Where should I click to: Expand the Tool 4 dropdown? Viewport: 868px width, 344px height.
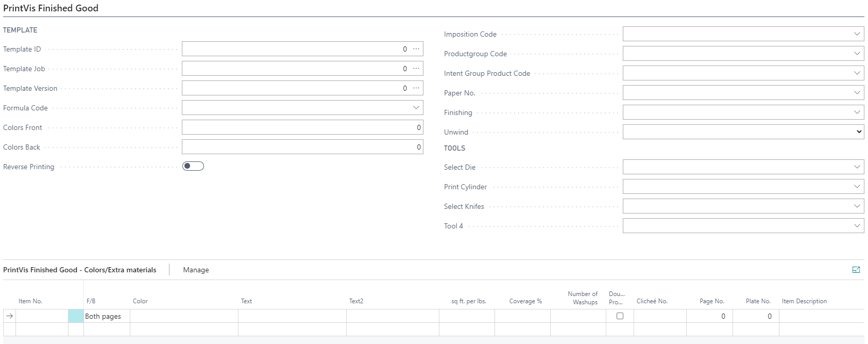857,226
